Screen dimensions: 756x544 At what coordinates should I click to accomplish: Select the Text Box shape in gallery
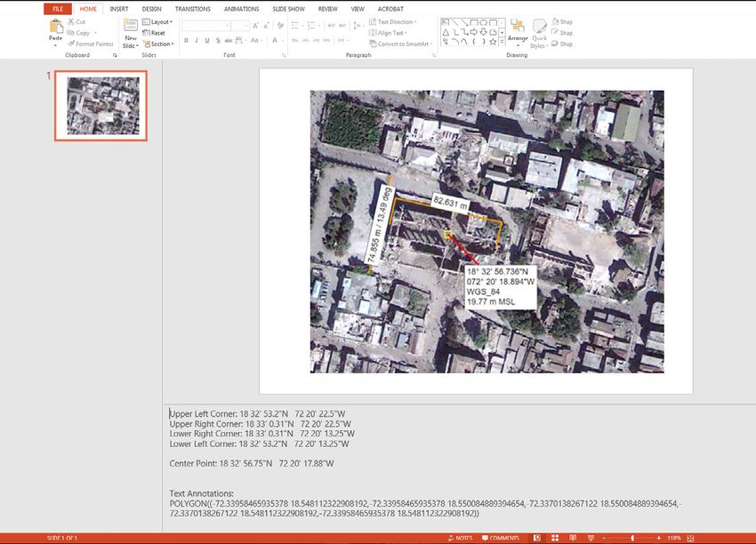tap(445, 22)
